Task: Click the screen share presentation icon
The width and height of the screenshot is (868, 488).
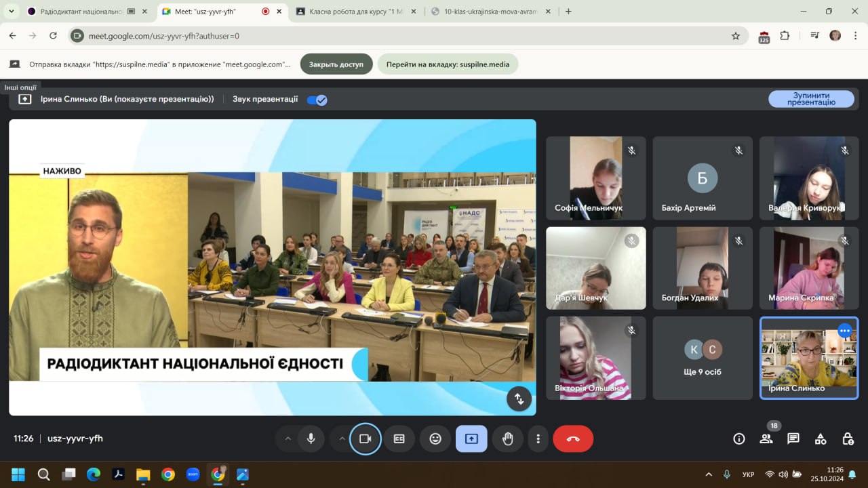Action: 471,439
